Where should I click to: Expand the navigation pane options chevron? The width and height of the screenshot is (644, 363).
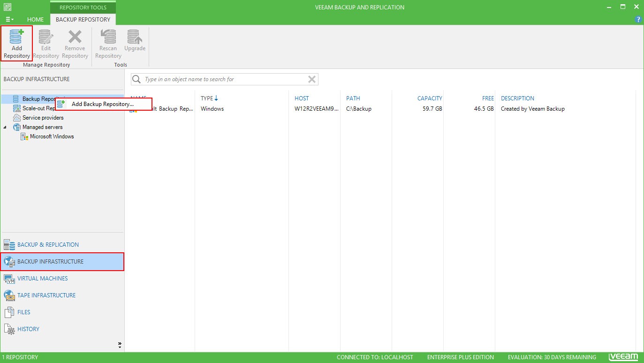(x=120, y=345)
